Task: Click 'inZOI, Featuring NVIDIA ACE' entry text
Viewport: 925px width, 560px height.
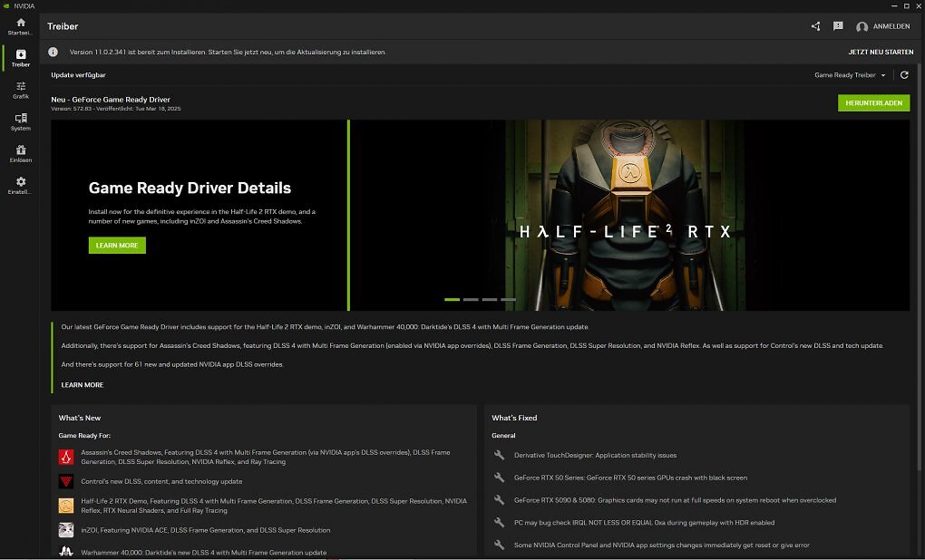Action: coord(205,530)
